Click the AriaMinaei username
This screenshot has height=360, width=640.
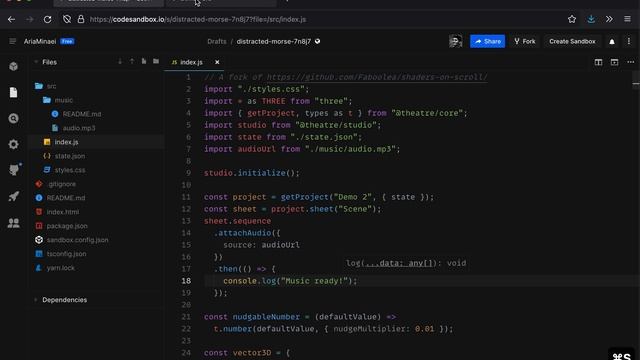[x=40, y=41]
